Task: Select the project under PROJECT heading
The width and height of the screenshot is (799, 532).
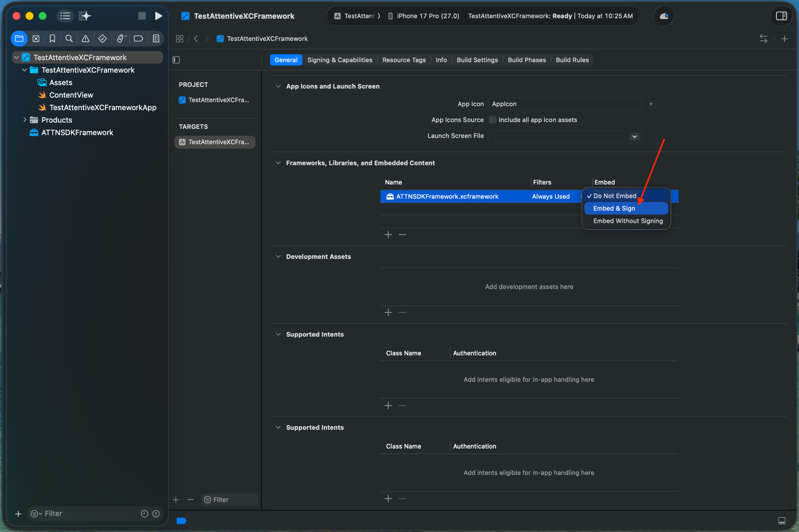Action: tap(215, 100)
